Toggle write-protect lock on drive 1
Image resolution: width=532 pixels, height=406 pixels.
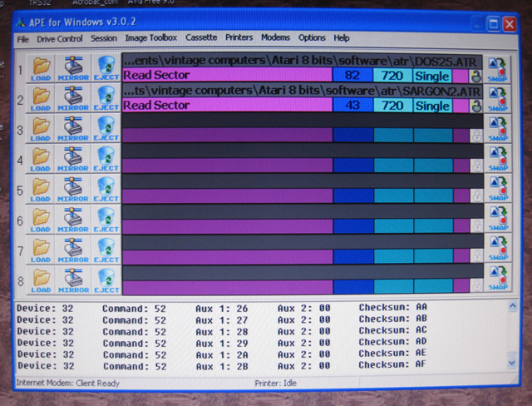[x=475, y=76]
